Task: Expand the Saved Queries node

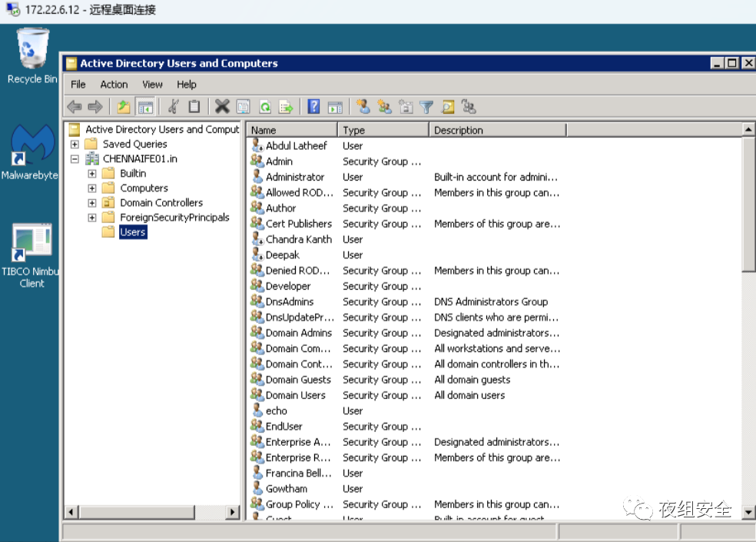Action: (75, 145)
